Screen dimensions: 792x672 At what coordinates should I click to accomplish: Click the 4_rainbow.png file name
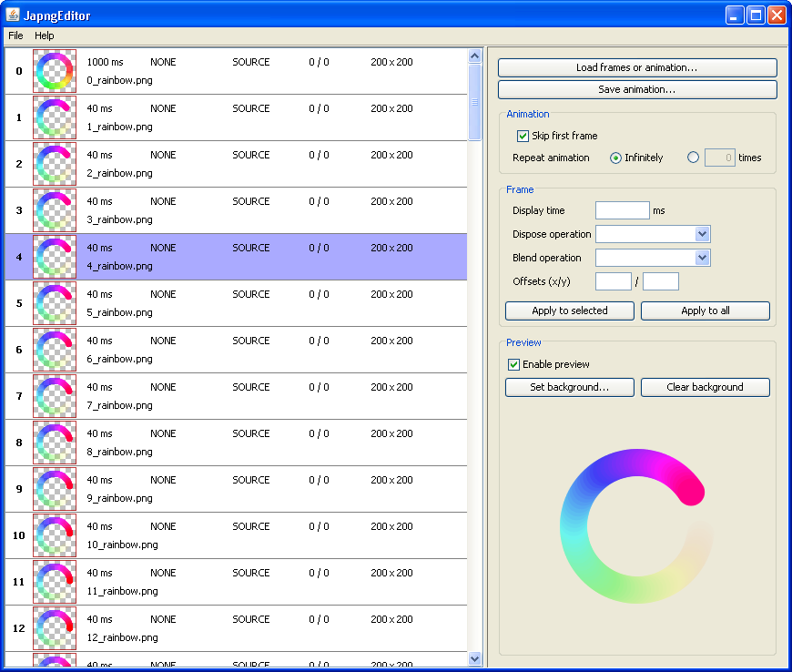click(119, 266)
